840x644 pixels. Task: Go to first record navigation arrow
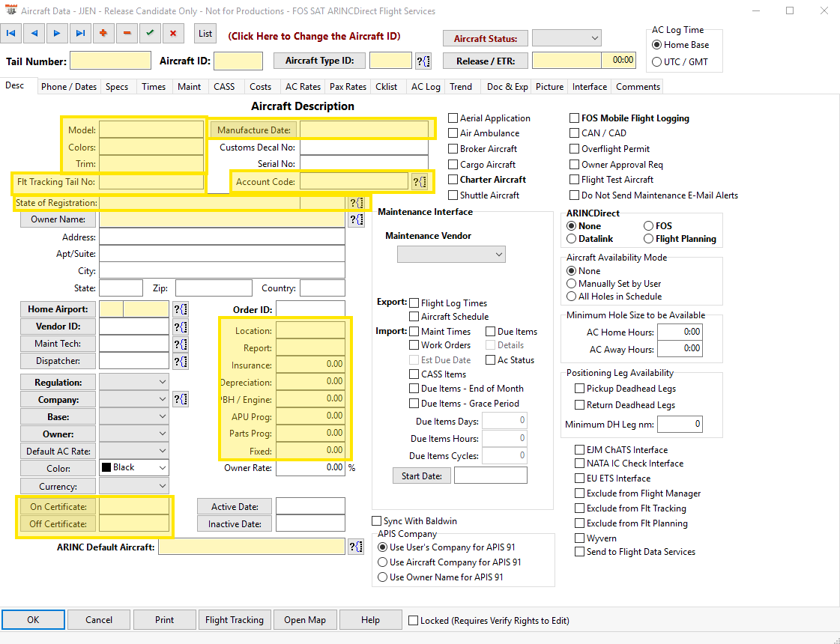click(11, 33)
